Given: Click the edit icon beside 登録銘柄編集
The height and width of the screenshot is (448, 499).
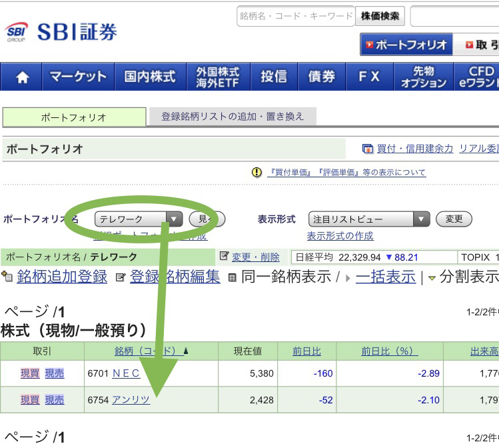Looking at the screenshot, I should click(121, 277).
